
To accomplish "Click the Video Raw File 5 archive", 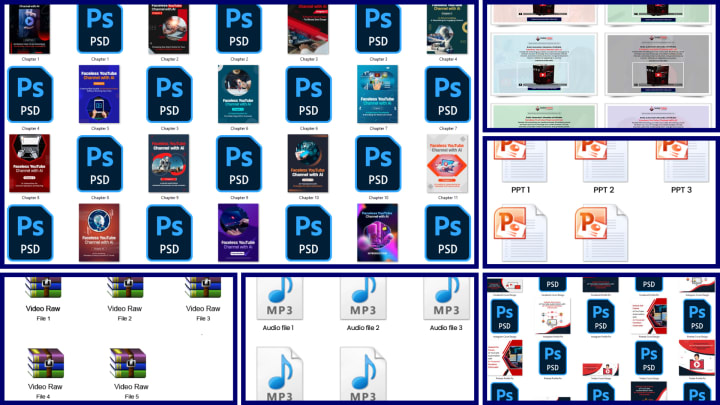I will [x=128, y=363].
